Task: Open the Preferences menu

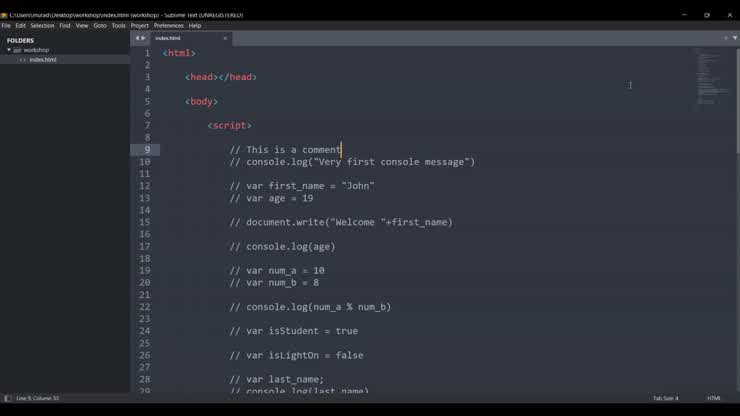Action: pos(168,26)
